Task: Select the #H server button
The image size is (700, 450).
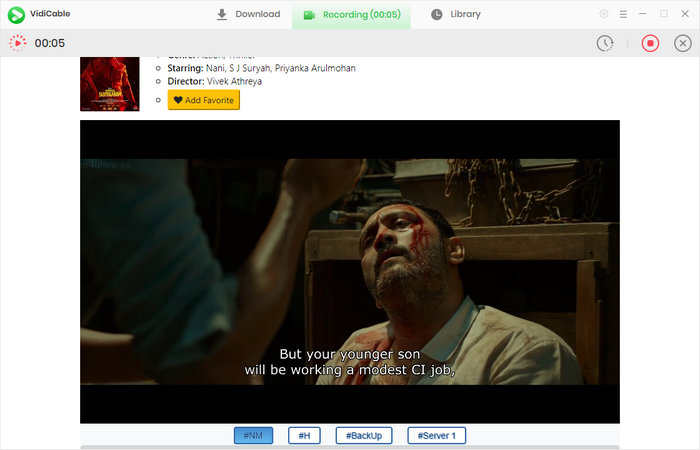Action: [304, 435]
